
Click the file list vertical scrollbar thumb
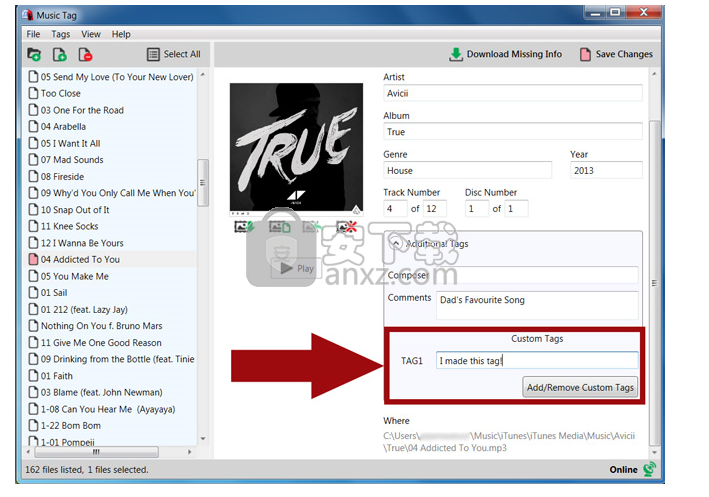point(203,182)
